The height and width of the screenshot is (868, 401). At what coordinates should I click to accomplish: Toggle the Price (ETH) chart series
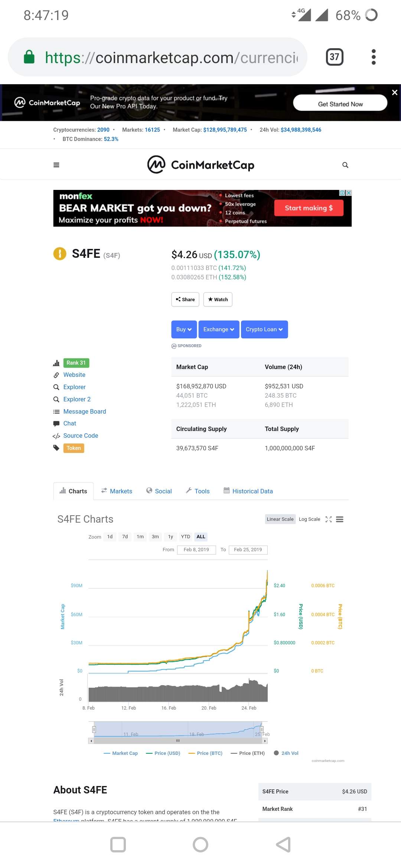point(248,753)
